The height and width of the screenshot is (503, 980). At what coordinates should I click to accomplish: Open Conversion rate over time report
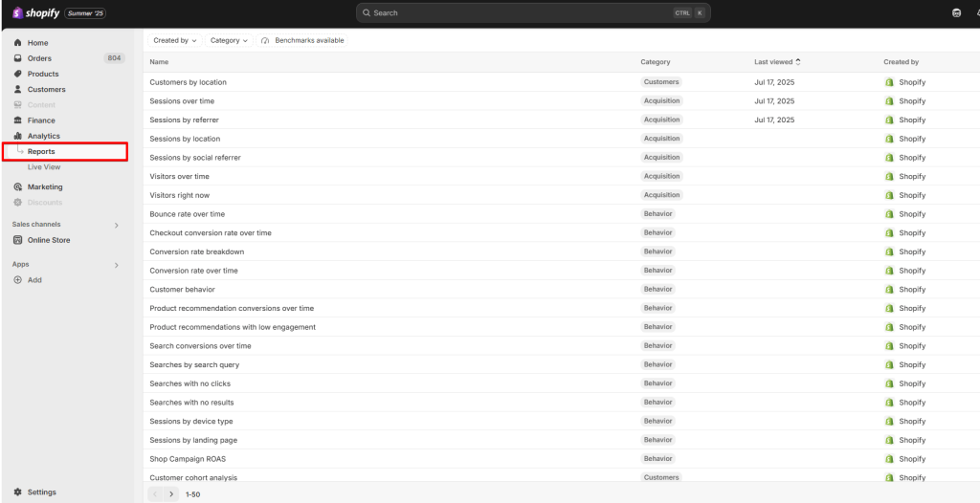click(193, 271)
